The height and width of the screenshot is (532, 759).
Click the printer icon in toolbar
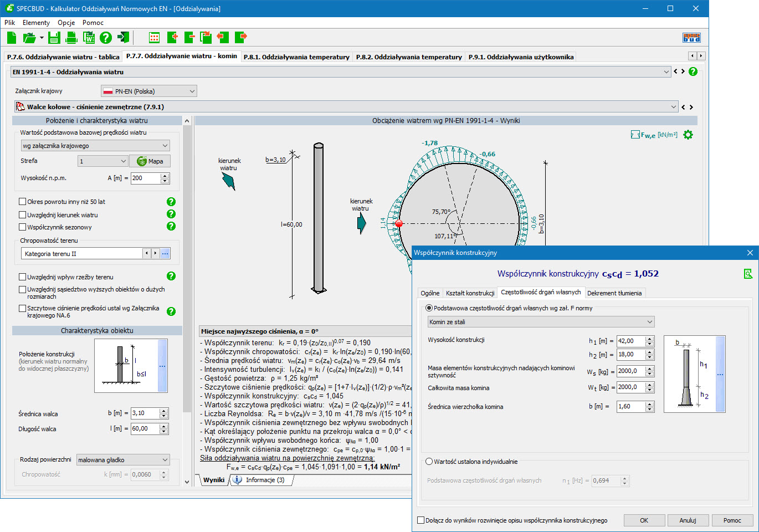point(71,38)
